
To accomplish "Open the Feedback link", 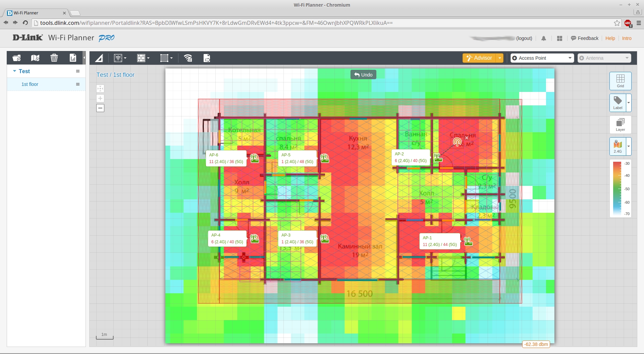I will coord(585,38).
